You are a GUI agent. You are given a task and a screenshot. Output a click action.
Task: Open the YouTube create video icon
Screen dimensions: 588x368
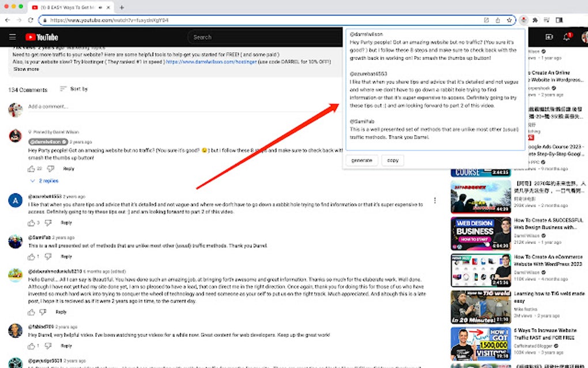549,37
